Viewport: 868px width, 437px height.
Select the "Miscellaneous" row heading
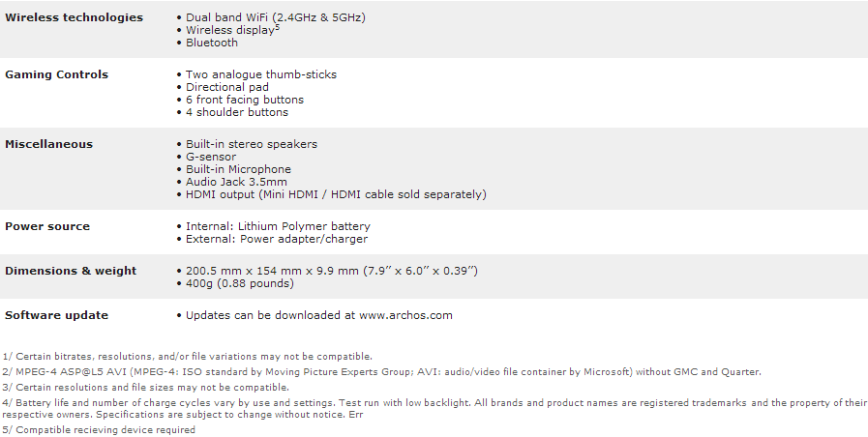(x=49, y=144)
